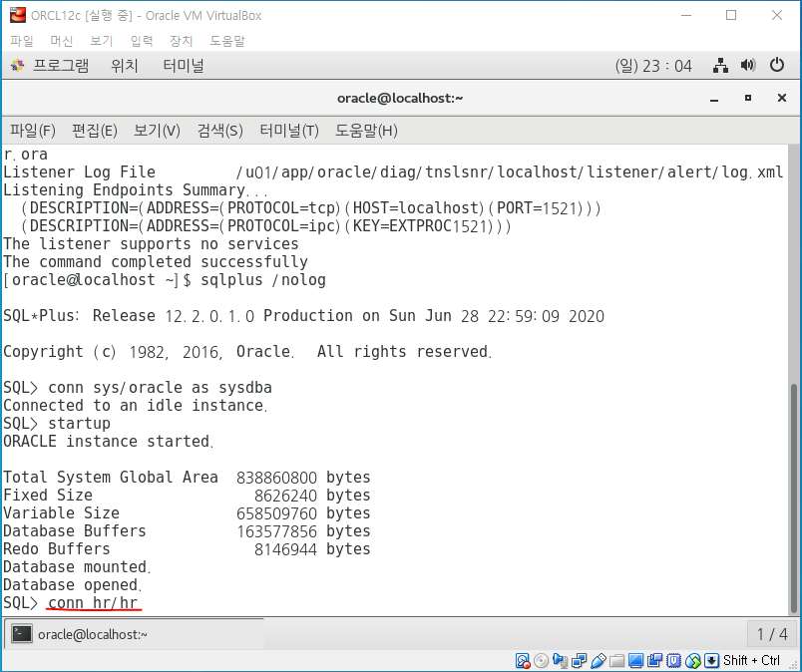Click the GNOME power button icon
Screen dimensions: 802x672
point(776,65)
